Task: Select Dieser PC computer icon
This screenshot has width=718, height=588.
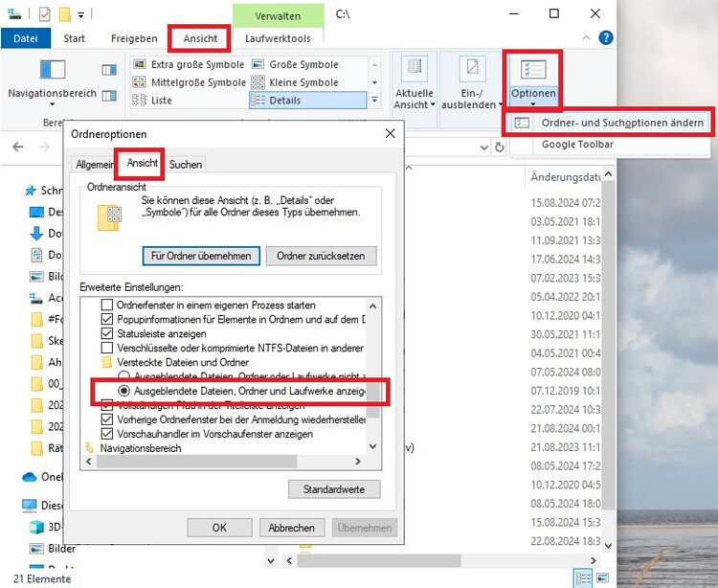Action: click(x=30, y=506)
